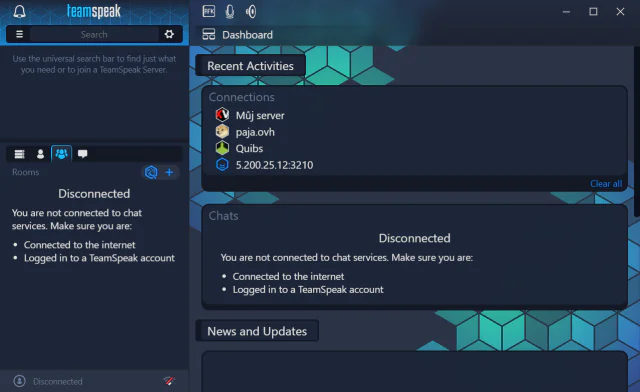
Task: Open the Dashboard title tab
Action: (x=247, y=35)
